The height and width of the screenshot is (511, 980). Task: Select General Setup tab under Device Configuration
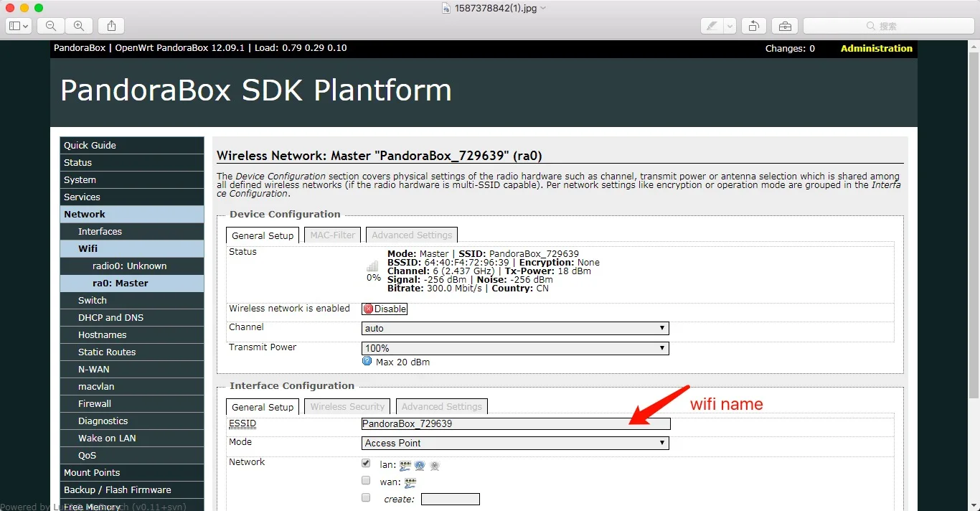(x=263, y=235)
